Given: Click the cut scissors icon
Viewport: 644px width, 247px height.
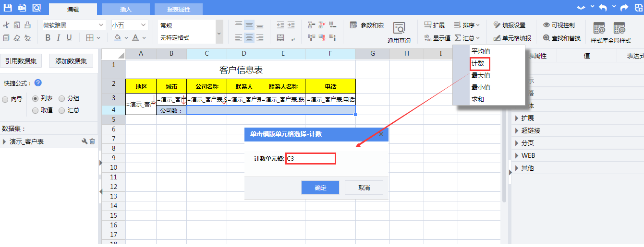Looking at the screenshot, I should pos(6,25).
